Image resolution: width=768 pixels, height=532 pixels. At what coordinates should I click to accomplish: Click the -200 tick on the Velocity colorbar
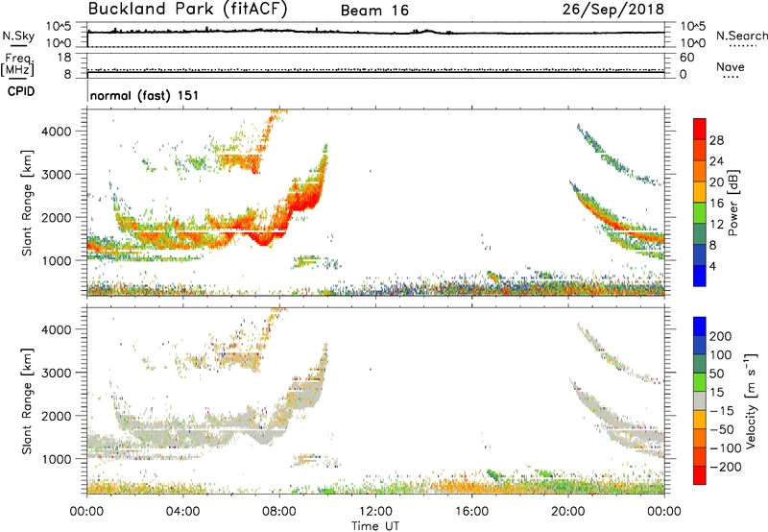click(725, 467)
